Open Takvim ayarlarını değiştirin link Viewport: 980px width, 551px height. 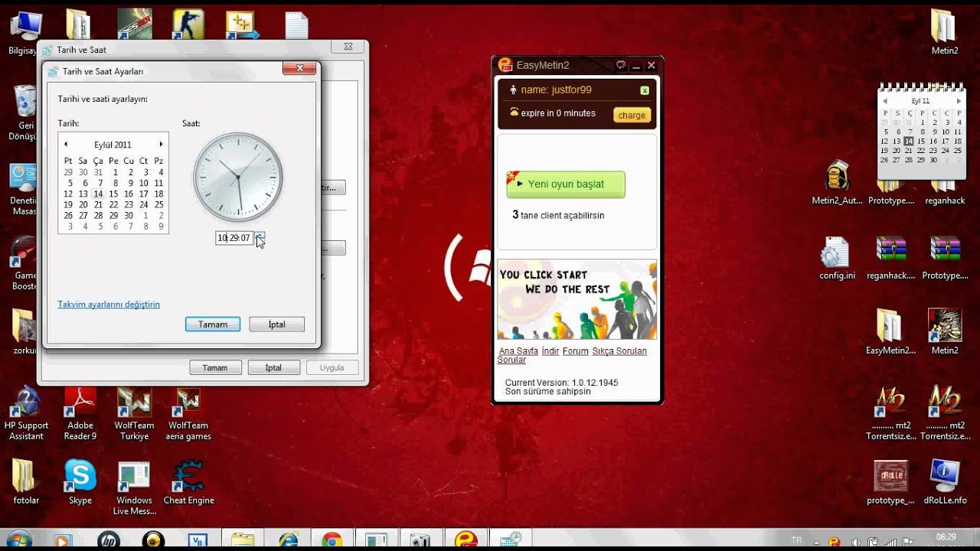coord(109,305)
